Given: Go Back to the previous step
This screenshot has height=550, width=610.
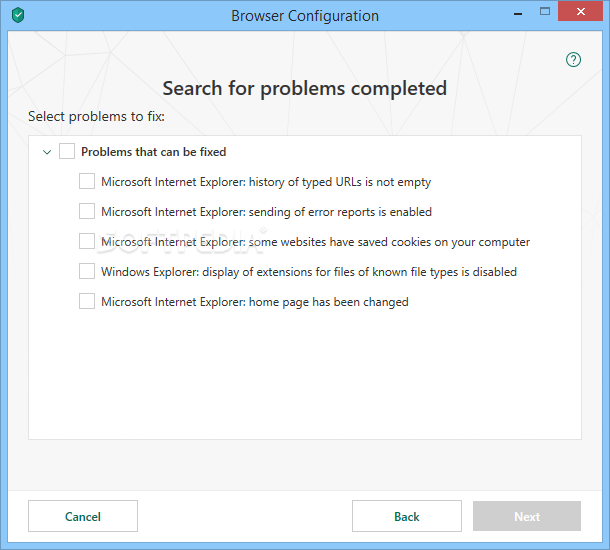Looking at the screenshot, I should (407, 516).
